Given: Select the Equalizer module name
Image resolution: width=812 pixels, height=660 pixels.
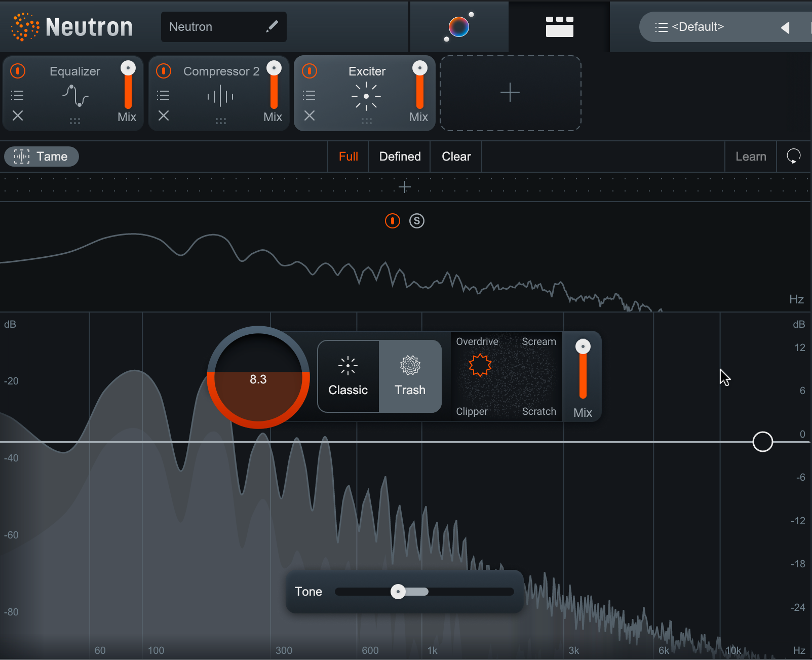Looking at the screenshot, I should (x=75, y=71).
